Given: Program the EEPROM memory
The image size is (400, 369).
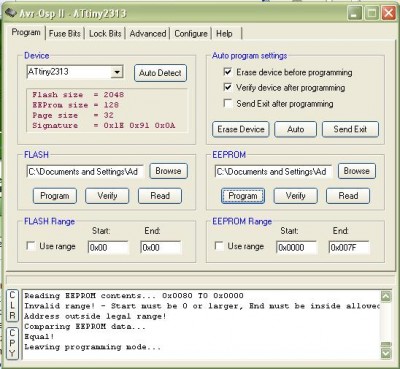Looking at the screenshot, I should 243,196.
